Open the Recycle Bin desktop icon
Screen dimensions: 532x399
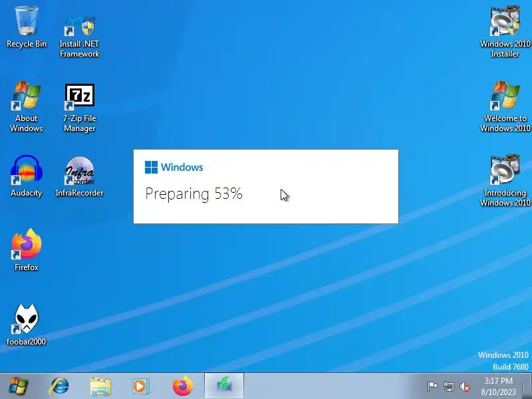click(x=27, y=27)
